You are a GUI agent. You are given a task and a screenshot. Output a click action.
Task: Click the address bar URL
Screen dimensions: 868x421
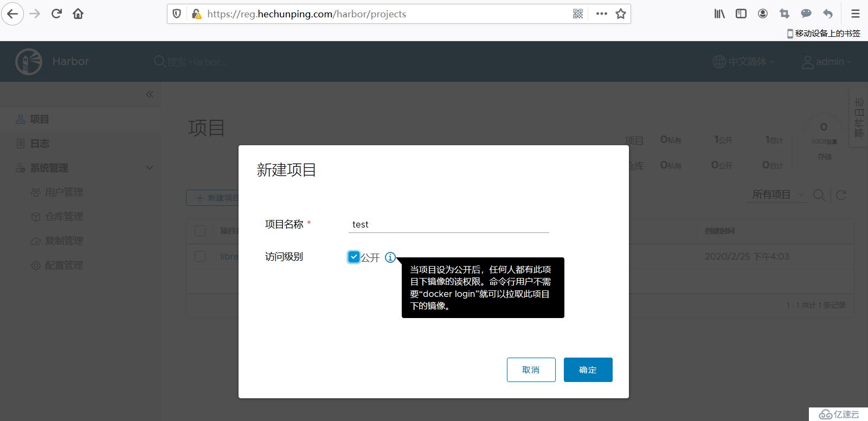(x=306, y=14)
